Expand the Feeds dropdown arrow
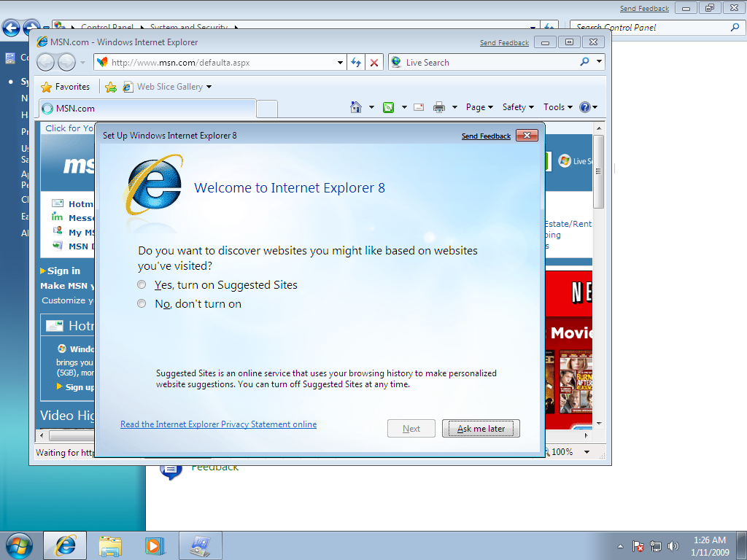The image size is (747, 560). click(x=404, y=107)
